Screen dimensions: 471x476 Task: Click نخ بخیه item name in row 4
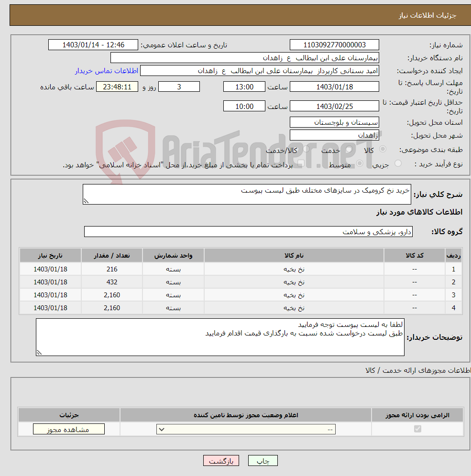point(294,308)
